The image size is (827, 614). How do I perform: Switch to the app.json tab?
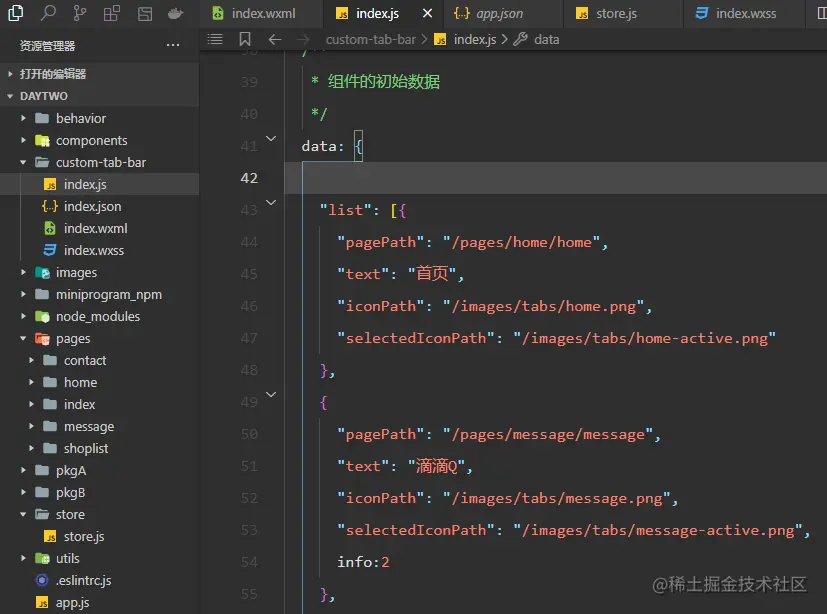498,14
